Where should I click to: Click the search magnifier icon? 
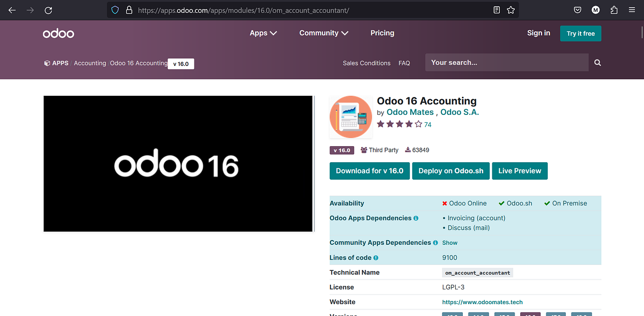pyautogui.click(x=597, y=62)
